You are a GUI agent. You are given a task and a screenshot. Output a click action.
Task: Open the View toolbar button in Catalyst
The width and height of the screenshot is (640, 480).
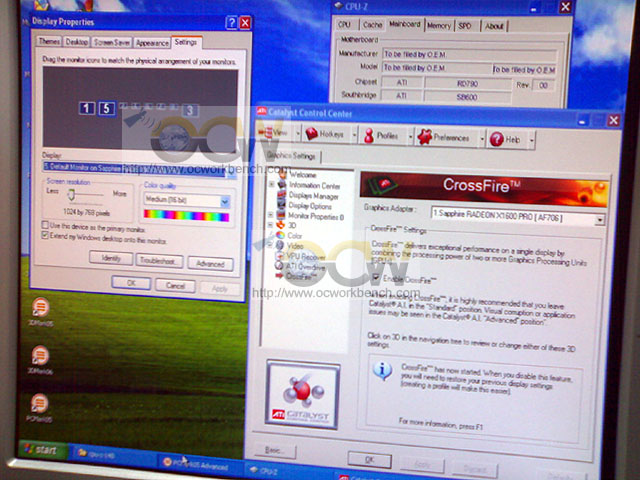[276, 133]
